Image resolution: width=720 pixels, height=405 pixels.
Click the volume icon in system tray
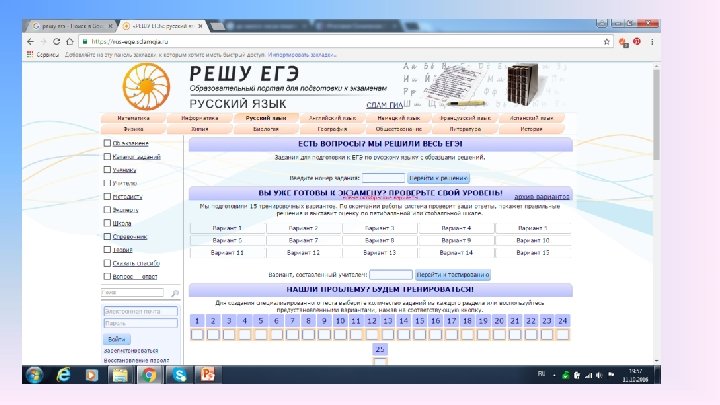[599, 375]
